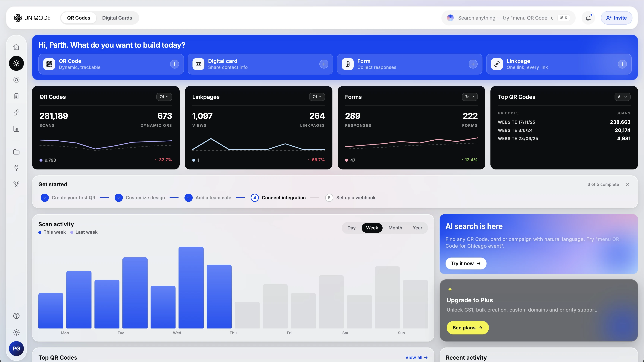The height and width of the screenshot is (362, 644).
Task: Switch to the Digital Cards tab
Action: pos(117,18)
